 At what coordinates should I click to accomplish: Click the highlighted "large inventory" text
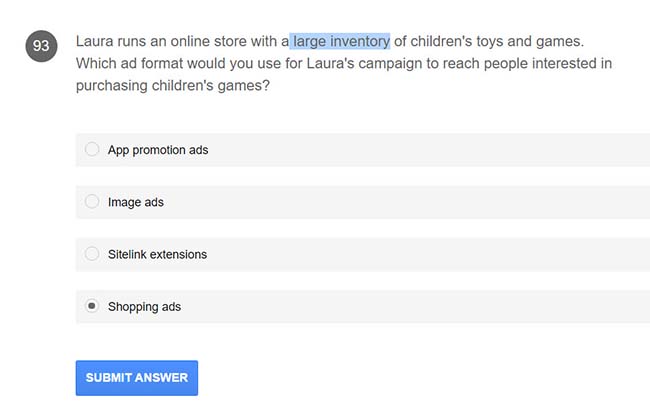(341, 41)
